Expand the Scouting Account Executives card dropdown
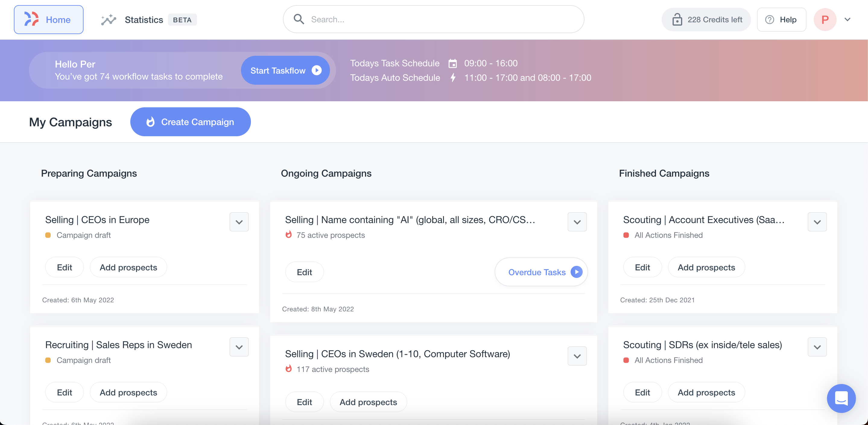Screen dimensions: 868x425 point(817,222)
